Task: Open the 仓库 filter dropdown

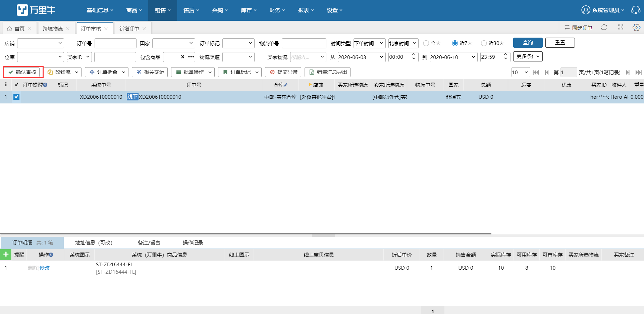Action: point(40,57)
